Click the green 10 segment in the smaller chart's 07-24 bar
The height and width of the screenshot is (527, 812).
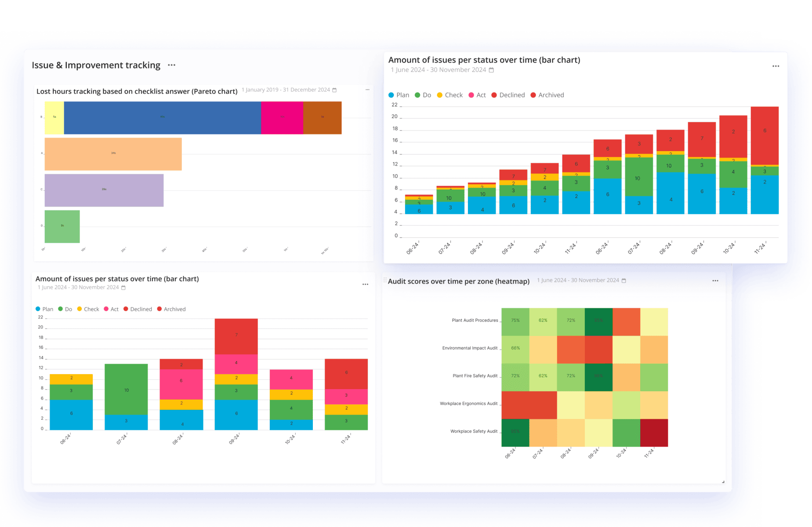coord(126,389)
